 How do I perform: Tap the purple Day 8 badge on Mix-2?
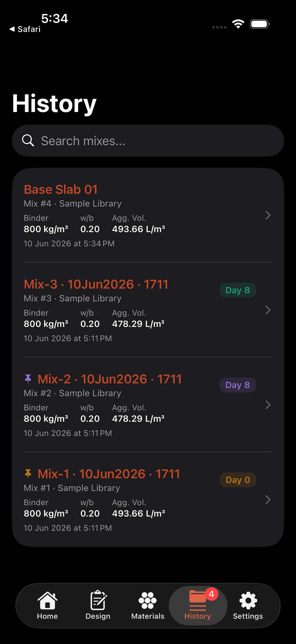[238, 385]
